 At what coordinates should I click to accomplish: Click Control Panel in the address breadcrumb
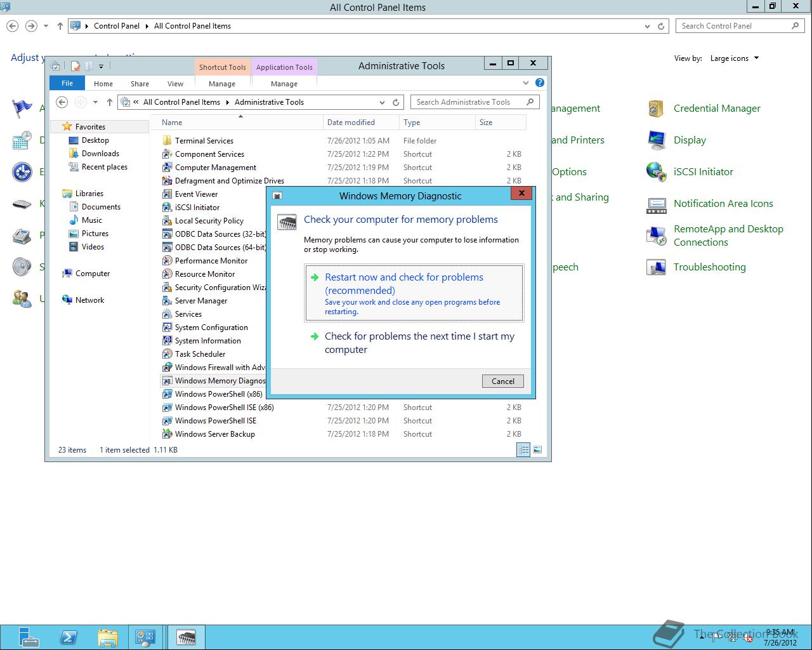(x=117, y=26)
